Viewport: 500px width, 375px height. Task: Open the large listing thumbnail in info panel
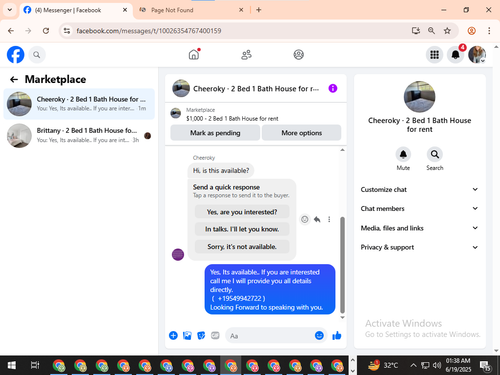point(419,97)
